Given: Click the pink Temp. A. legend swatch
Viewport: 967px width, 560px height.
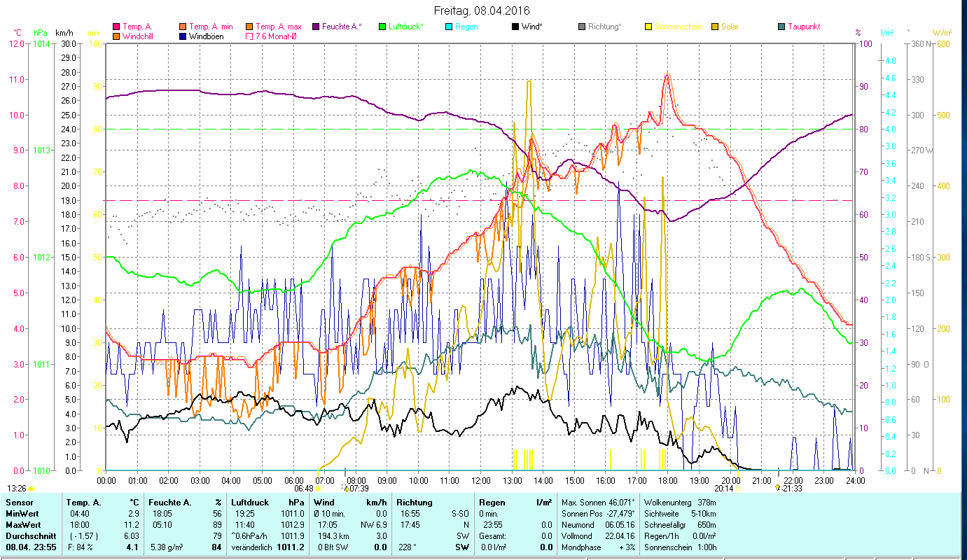Looking at the screenshot, I should click(116, 27).
